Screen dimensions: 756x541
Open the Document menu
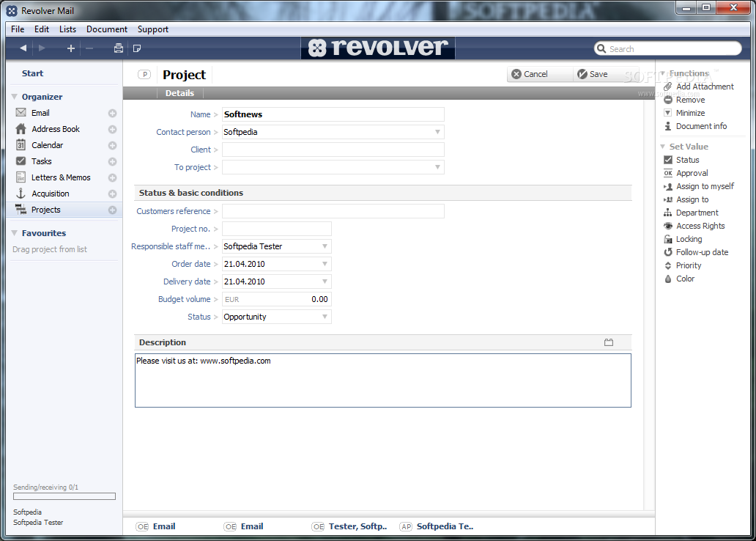[x=106, y=29]
